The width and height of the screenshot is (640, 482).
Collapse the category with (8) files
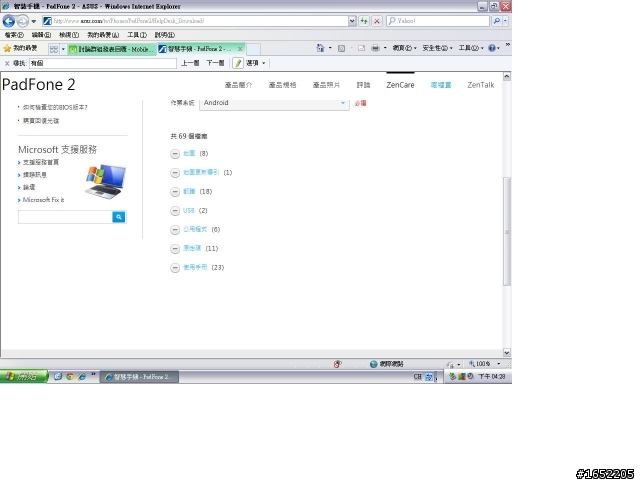click(175, 154)
